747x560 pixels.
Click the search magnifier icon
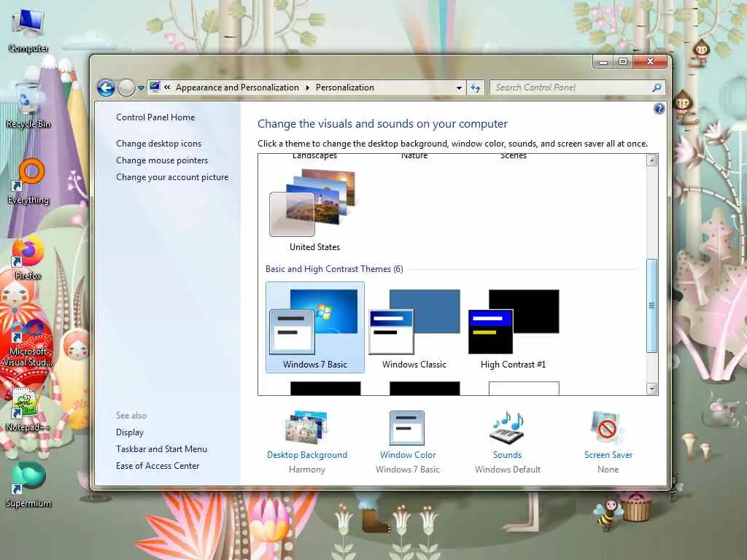tap(657, 87)
